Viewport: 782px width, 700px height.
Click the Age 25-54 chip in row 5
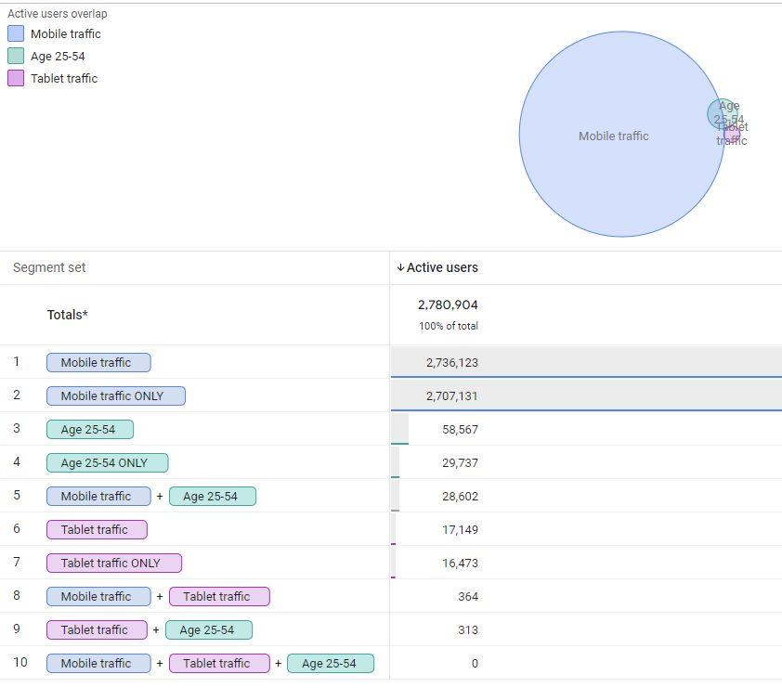(213, 496)
